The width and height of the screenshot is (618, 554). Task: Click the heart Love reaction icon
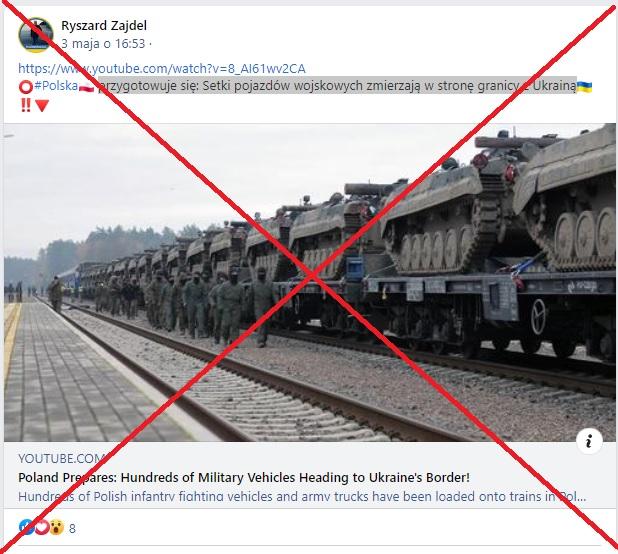41,527
